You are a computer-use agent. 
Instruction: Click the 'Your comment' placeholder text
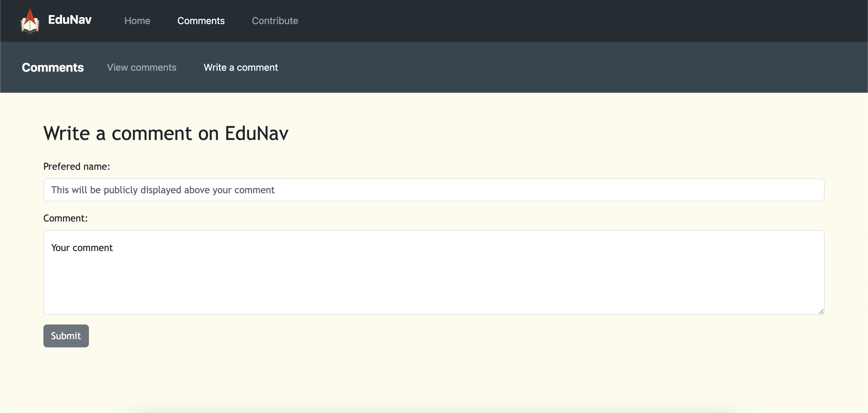click(82, 248)
